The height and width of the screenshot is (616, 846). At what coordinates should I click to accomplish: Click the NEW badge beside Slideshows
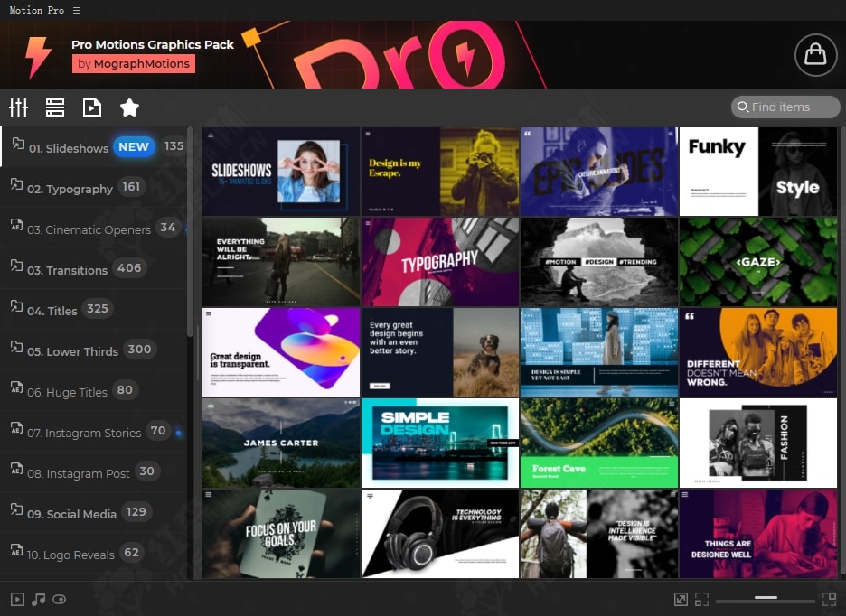click(134, 146)
